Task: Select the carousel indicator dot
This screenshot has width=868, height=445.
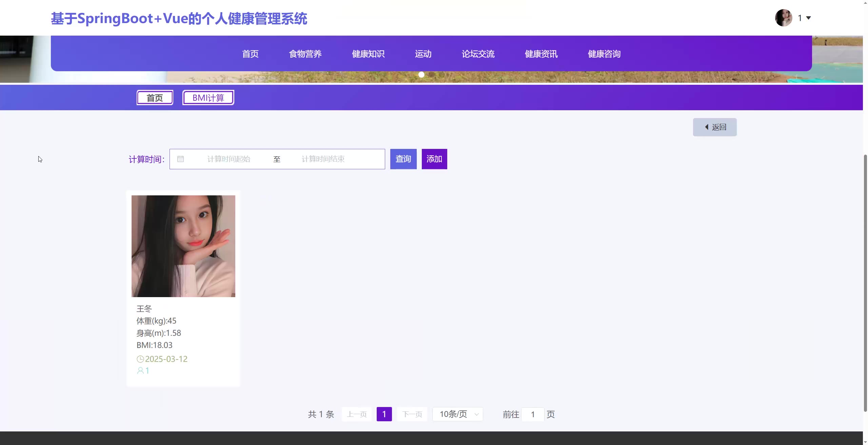Action: pyautogui.click(x=421, y=75)
